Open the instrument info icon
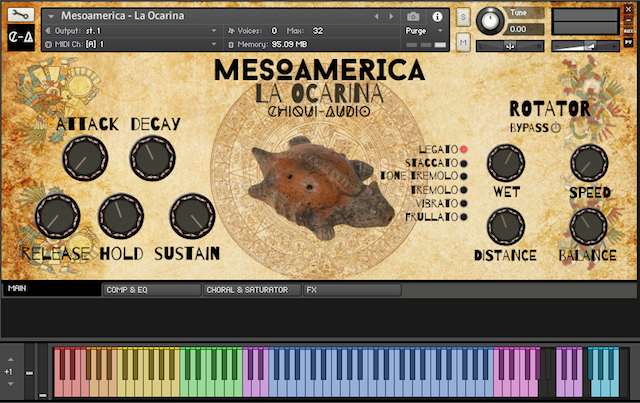 (x=437, y=16)
